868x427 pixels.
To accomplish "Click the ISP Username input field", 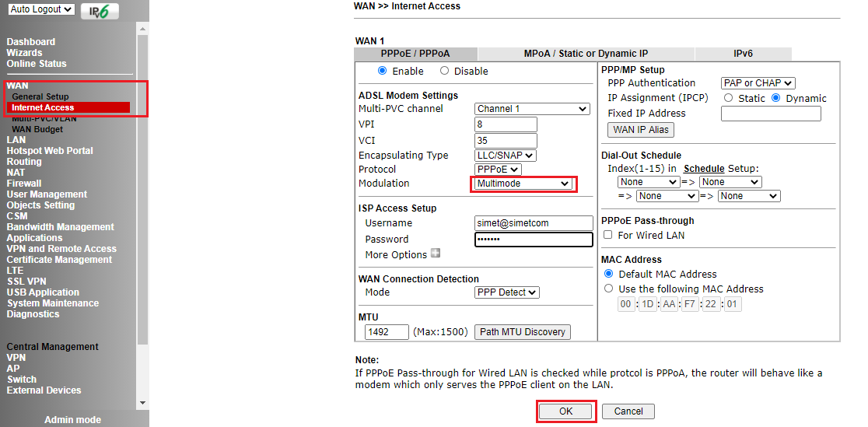I will coord(534,223).
